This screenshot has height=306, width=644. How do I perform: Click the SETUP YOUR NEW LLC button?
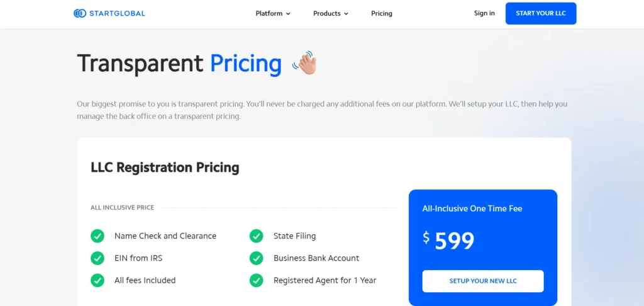(x=483, y=281)
